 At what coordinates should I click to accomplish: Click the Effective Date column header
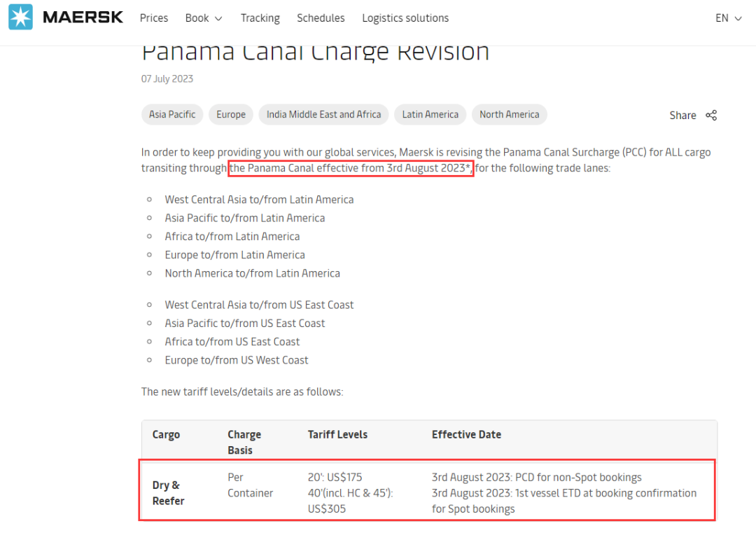[x=466, y=435]
